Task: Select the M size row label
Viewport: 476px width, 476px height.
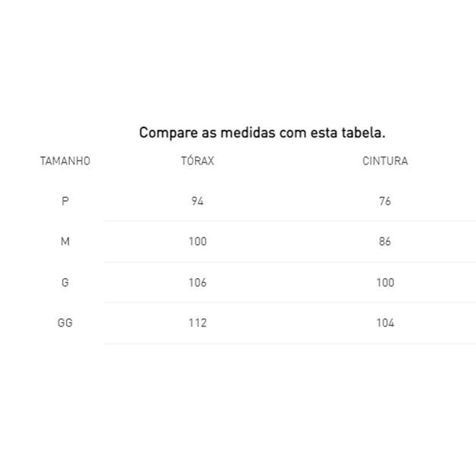Action: pos(65,242)
